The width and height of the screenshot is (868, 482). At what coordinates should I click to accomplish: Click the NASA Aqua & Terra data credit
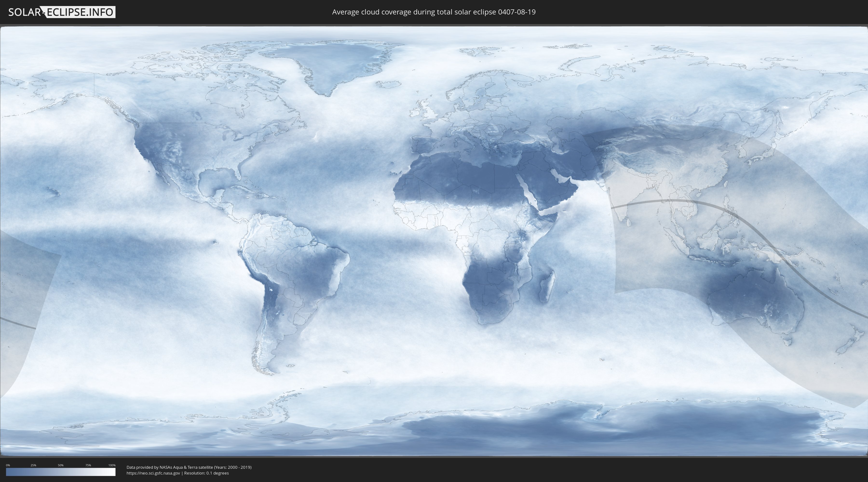pyautogui.click(x=189, y=467)
